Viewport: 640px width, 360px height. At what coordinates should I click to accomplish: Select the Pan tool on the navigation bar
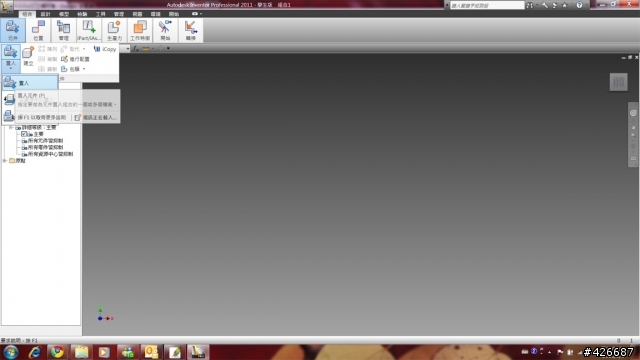pyautogui.click(x=633, y=128)
